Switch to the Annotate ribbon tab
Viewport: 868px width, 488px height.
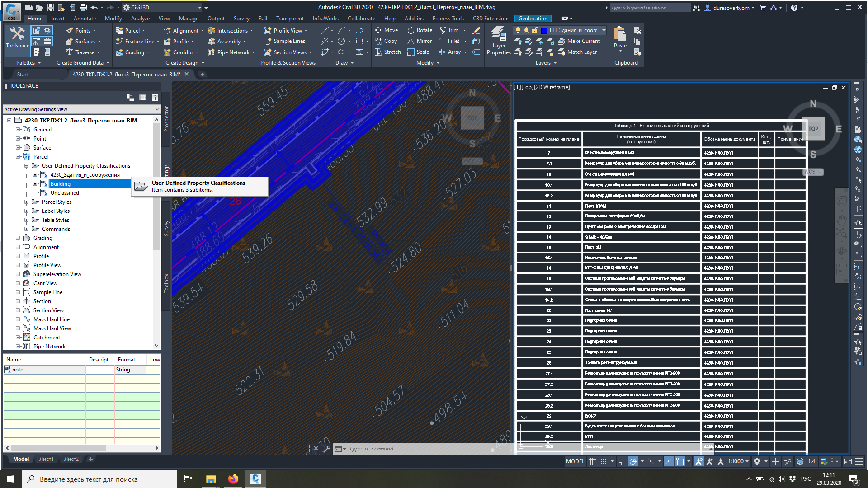(85, 19)
